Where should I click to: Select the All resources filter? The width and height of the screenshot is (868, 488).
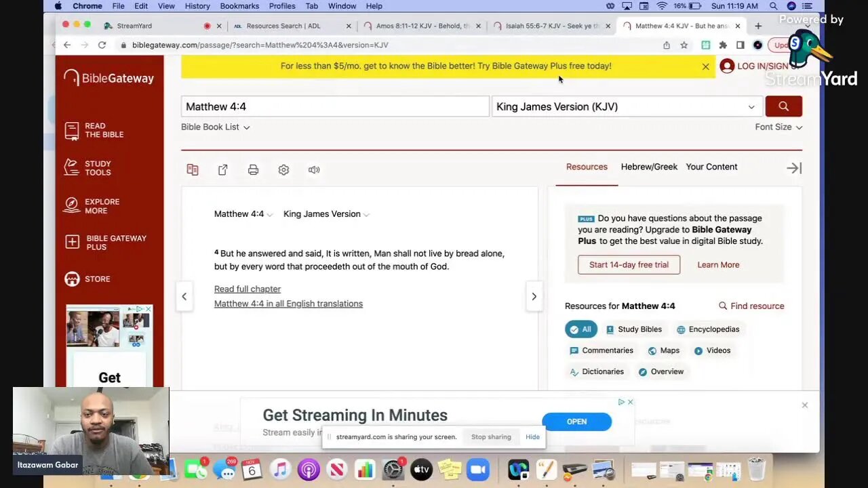(x=581, y=329)
